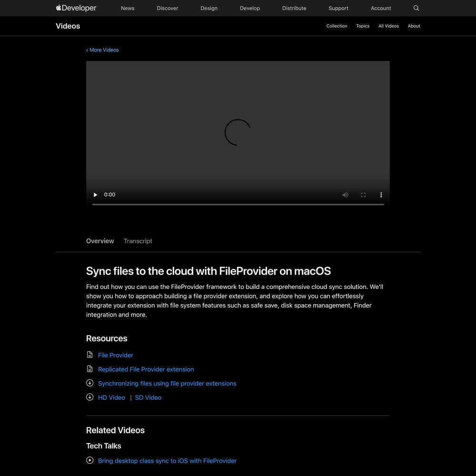Download the HD Video
The height and width of the screenshot is (476, 476).
[x=111, y=397]
